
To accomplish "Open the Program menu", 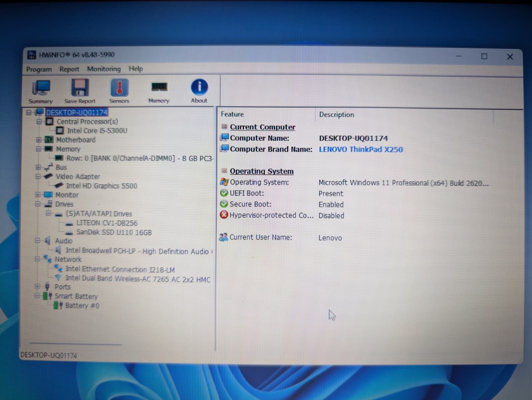I will [39, 69].
